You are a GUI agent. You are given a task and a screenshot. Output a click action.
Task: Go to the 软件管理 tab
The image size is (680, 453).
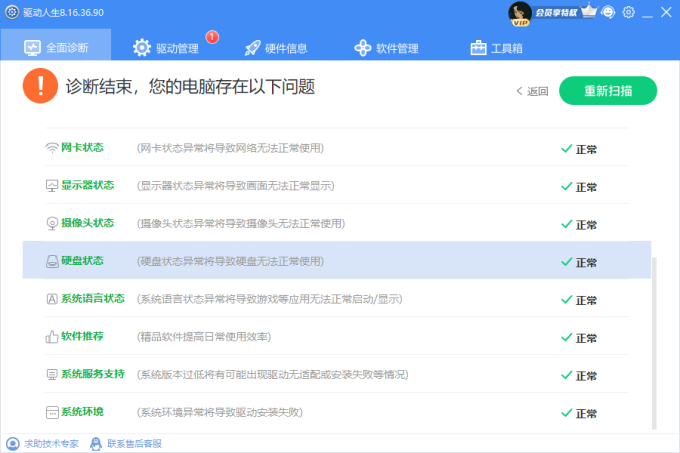tap(386, 48)
